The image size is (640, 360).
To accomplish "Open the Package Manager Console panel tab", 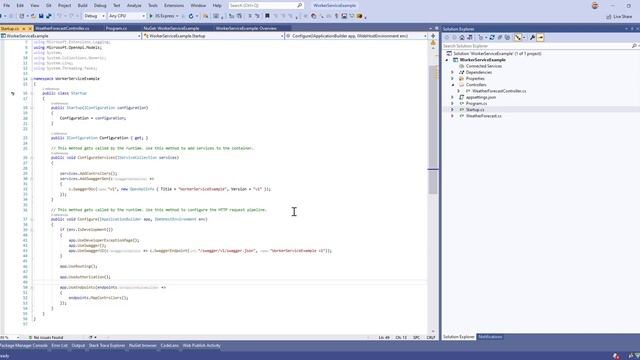I will click(x=24, y=346).
